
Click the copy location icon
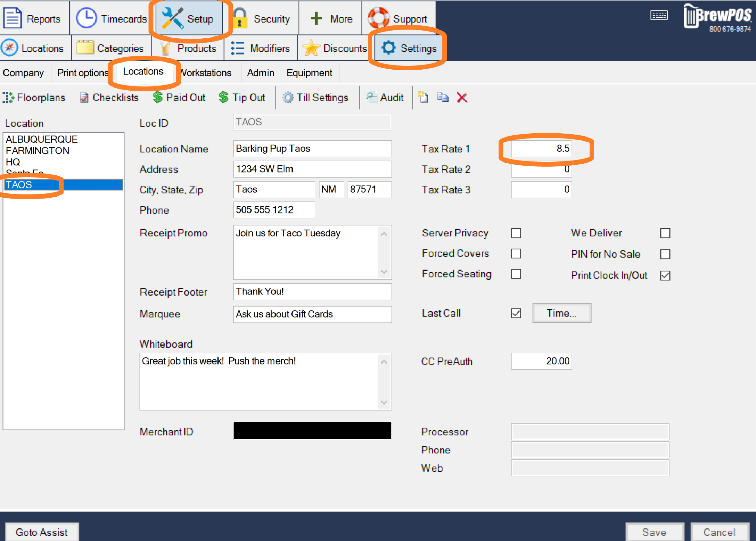(x=443, y=97)
